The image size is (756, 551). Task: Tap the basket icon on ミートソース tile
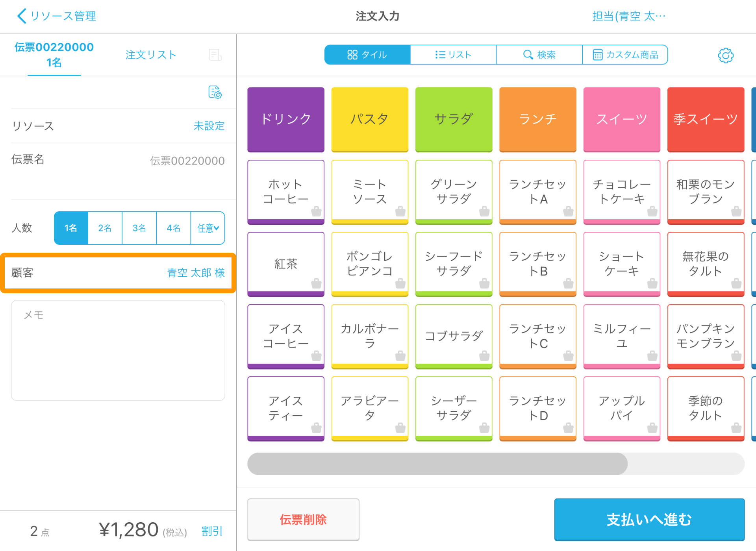(400, 211)
